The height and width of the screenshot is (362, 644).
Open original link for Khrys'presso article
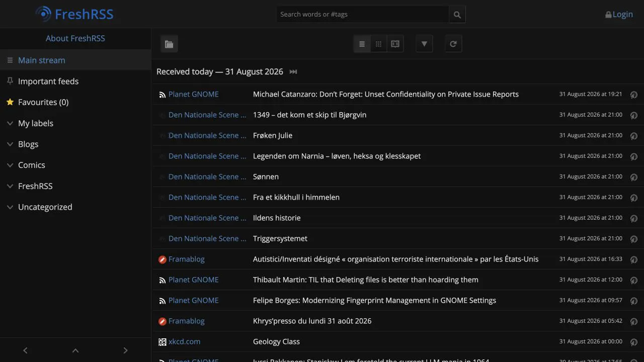634,321
